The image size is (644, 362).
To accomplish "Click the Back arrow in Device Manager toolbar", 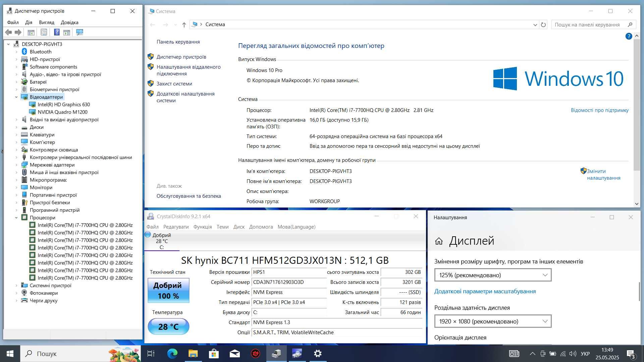I will click(8, 32).
